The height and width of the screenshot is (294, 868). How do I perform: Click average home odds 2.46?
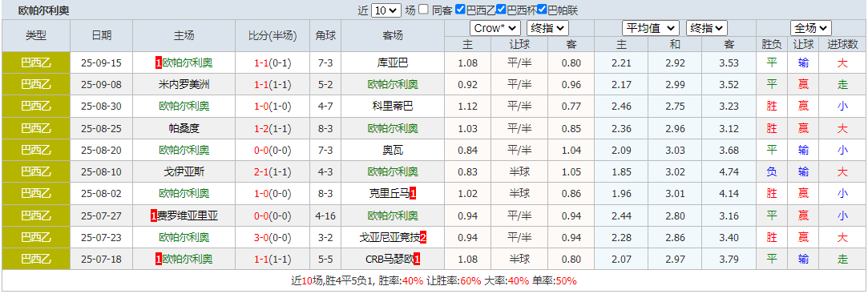coord(621,107)
